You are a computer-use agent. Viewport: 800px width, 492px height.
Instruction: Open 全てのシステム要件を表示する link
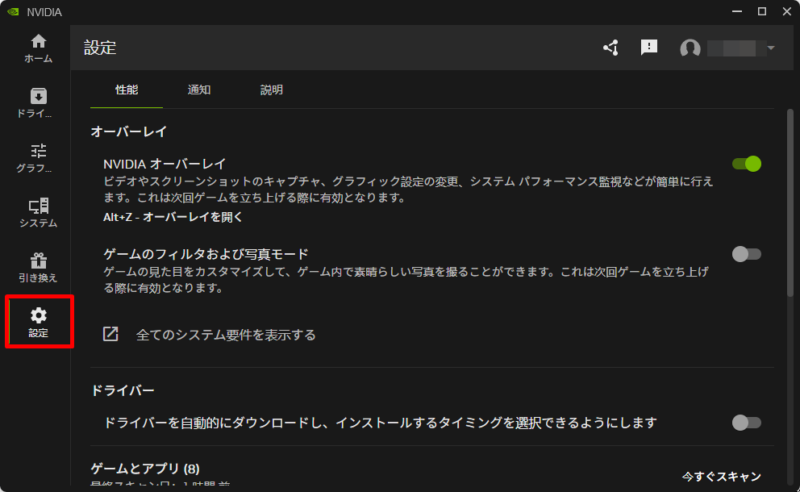pos(226,335)
